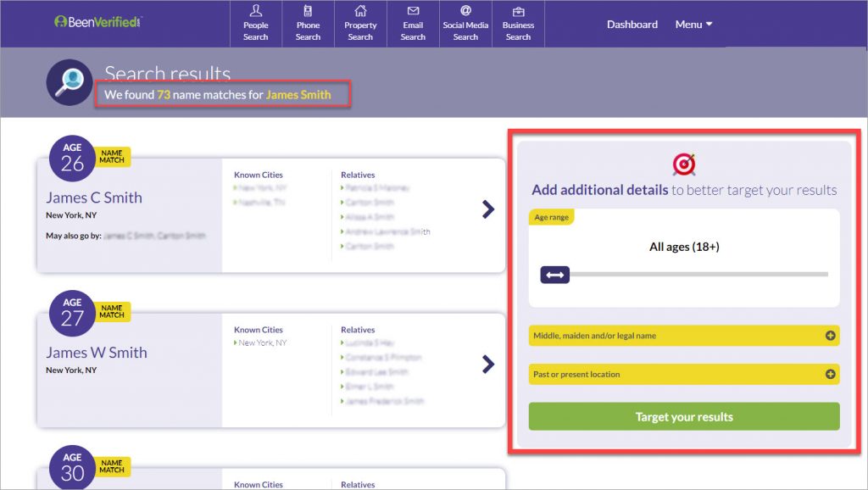Click the BeenVerified logo
The image size is (868, 490).
click(98, 22)
